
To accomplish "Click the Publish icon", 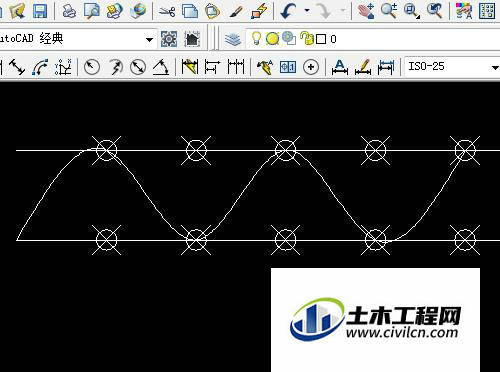I will pos(115,11).
